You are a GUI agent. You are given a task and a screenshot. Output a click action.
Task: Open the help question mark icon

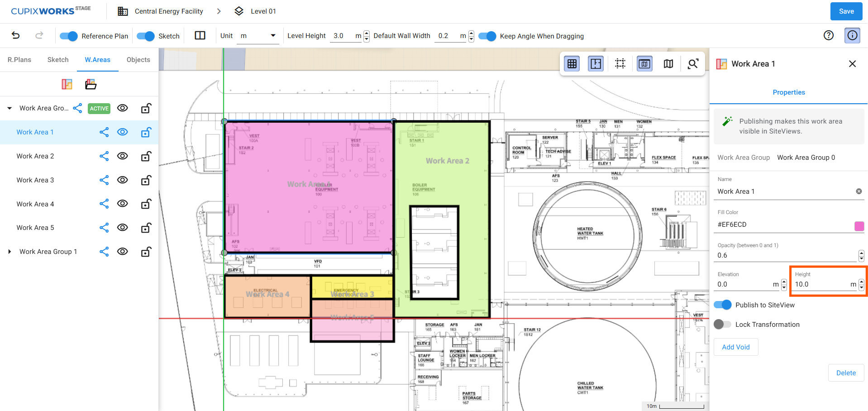coord(829,35)
